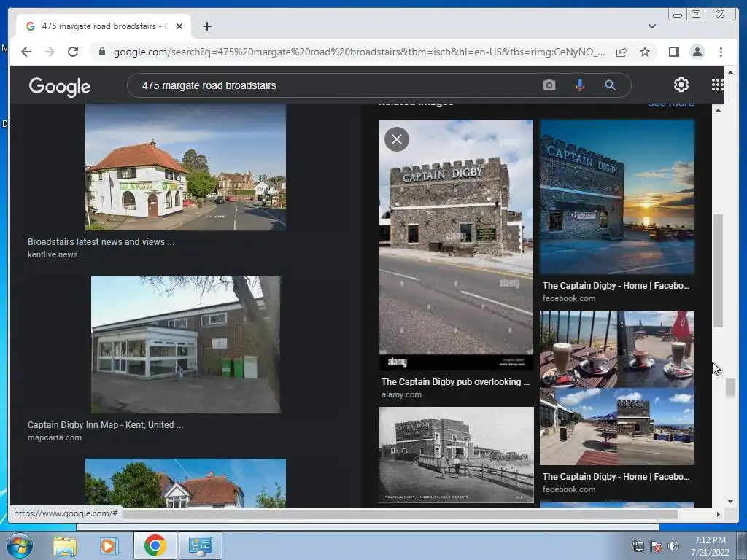747x560 pixels.
Task: Open a new browser tab
Action: [206, 26]
